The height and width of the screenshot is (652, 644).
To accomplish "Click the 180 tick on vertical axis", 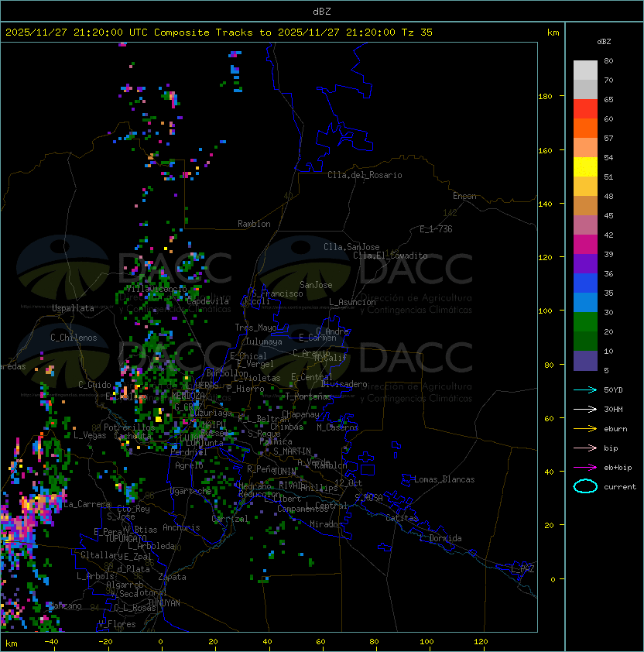I will (545, 97).
